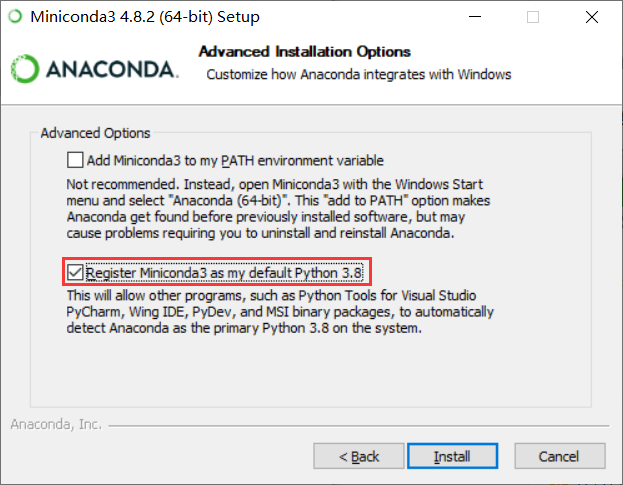Click the greyed-out maximize button

(x=533, y=17)
